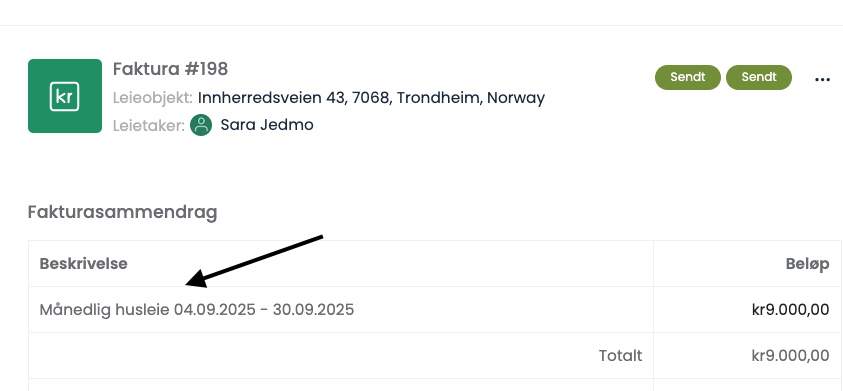The height and width of the screenshot is (391, 843).
Task: Click the Totalt label
Action: [x=620, y=356]
